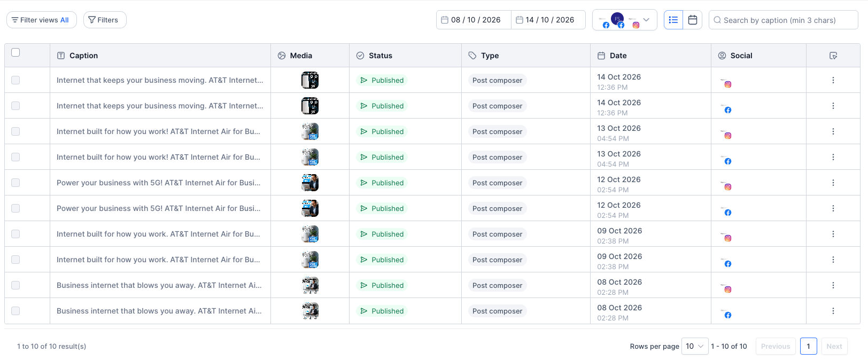This screenshot has height=360, width=868.
Task: Focus the Search by caption field
Action: [784, 20]
